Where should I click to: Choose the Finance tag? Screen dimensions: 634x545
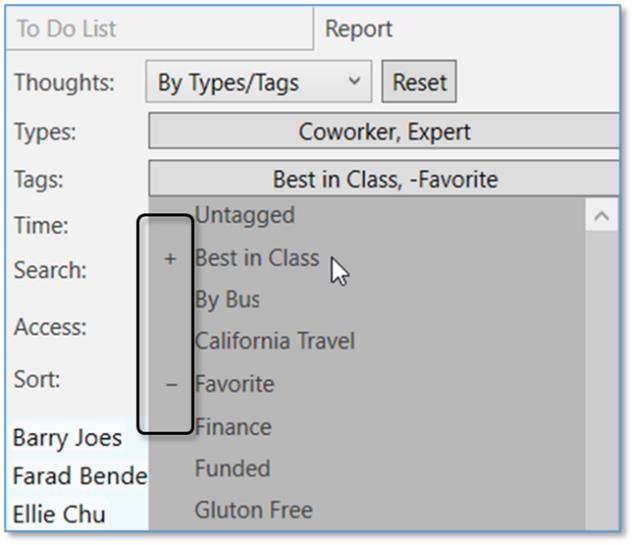233,427
